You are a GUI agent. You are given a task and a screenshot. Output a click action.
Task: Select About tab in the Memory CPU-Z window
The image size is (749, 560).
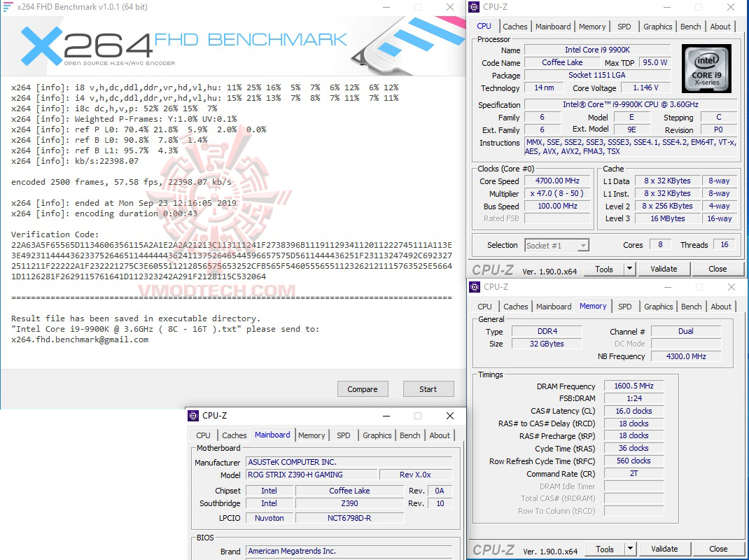click(721, 307)
